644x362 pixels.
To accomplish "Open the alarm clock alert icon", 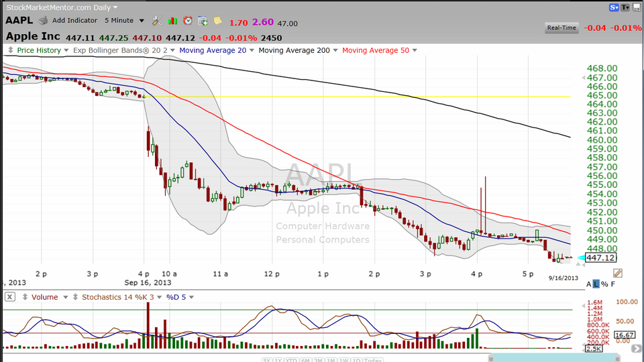I will (188, 21).
